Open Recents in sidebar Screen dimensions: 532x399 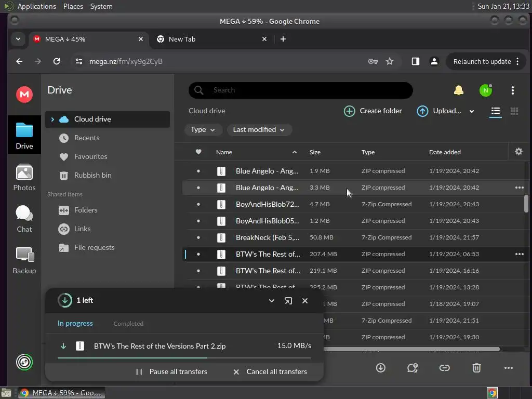[x=79, y=138]
